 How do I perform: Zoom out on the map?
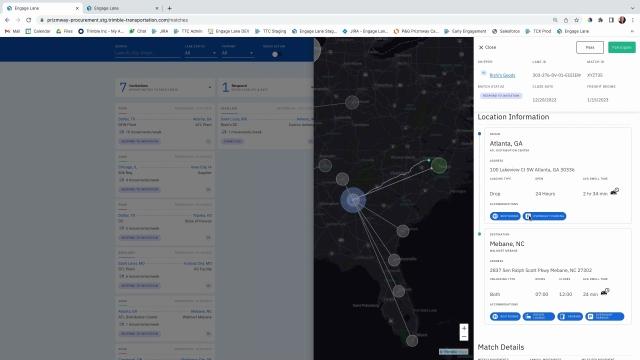(x=464, y=336)
